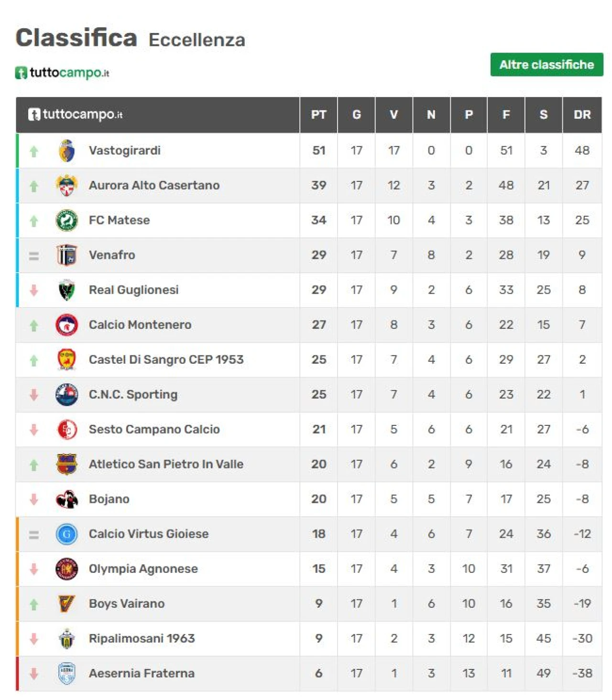This screenshot has height=700, width=612.
Task: Click the Vastogirardi team crest
Action: point(67,151)
